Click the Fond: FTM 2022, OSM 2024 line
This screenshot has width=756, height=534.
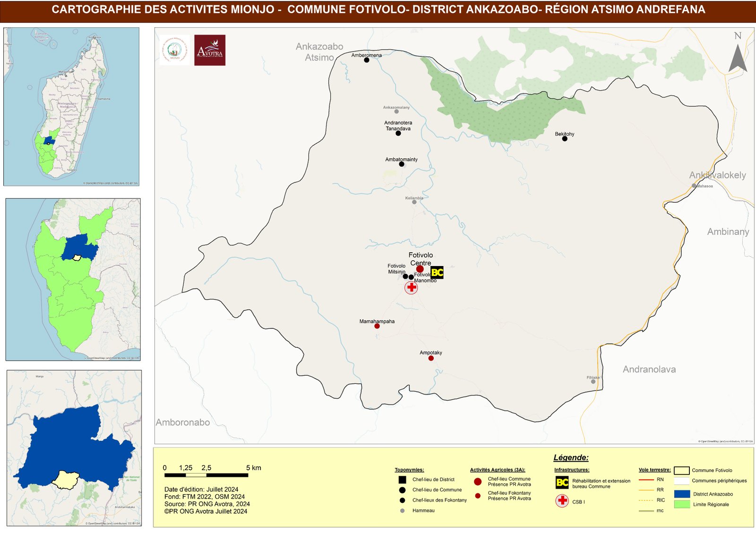click(x=205, y=497)
